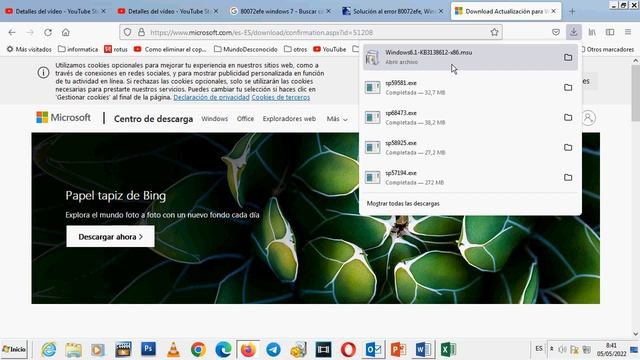Open Telegram from the taskbar
This screenshot has height=360, width=640.
273,350
